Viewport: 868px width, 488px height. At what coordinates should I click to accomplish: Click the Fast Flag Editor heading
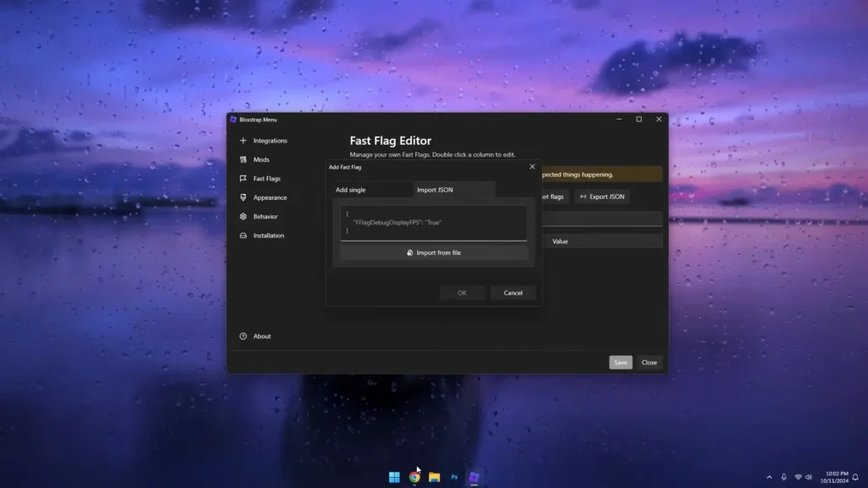390,141
